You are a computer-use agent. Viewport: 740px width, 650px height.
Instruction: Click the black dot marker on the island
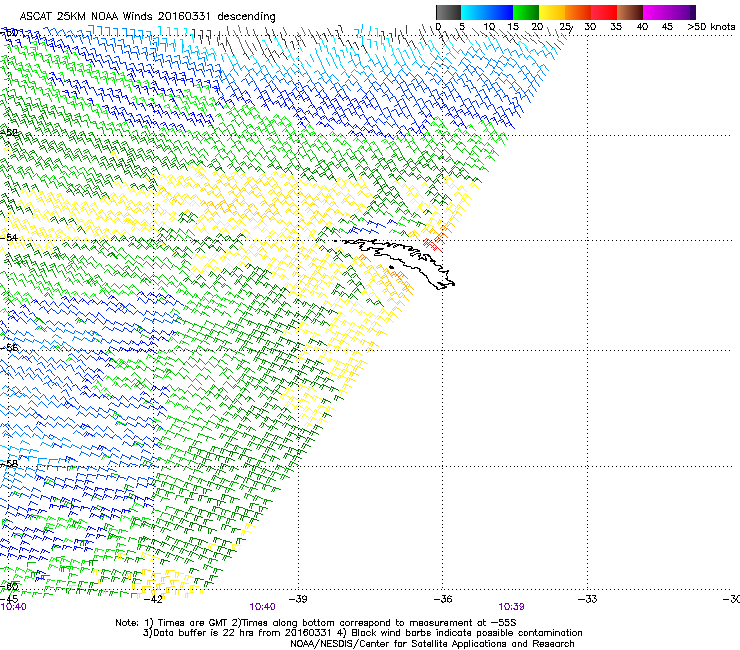point(391,268)
